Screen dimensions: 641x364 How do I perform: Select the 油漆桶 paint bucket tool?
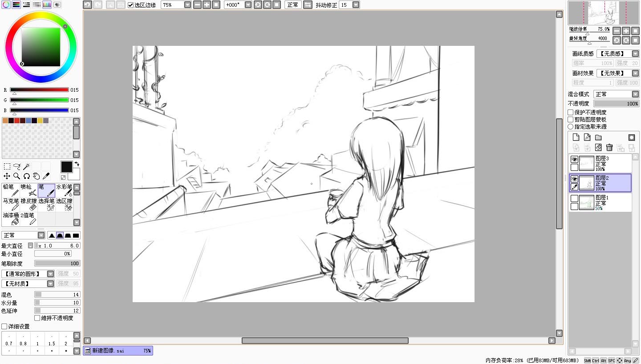(x=11, y=219)
